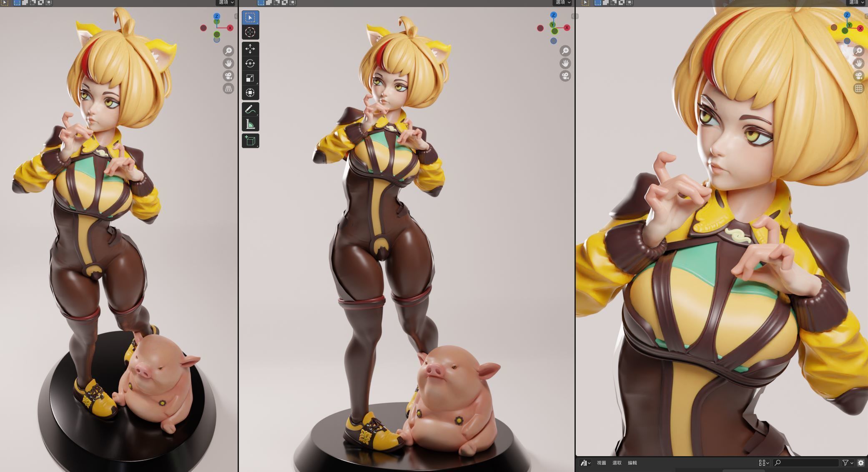Select the Rotate tool

pyautogui.click(x=250, y=63)
